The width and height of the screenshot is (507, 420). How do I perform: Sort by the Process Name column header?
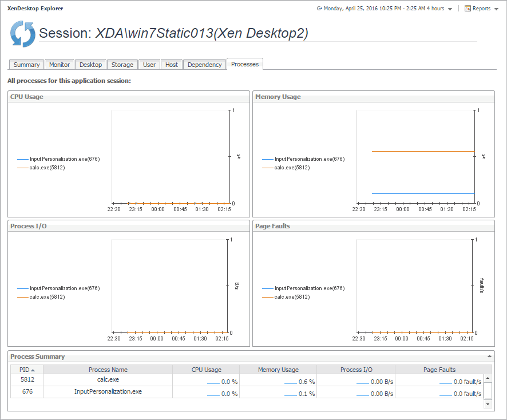[x=108, y=370]
